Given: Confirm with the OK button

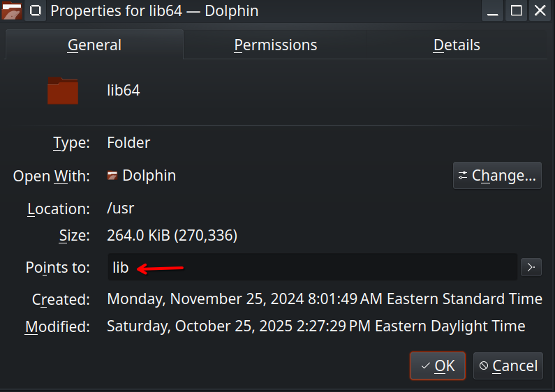Looking at the screenshot, I should point(438,365).
